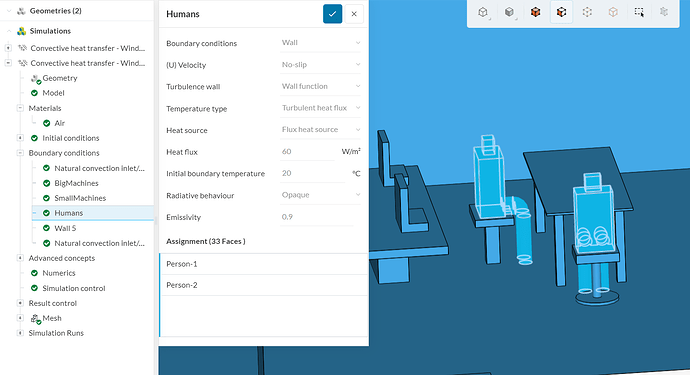Click the Emissivity label
Viewport: 690px width, 375px height.
pyautogui.click(x=184, y=217)
